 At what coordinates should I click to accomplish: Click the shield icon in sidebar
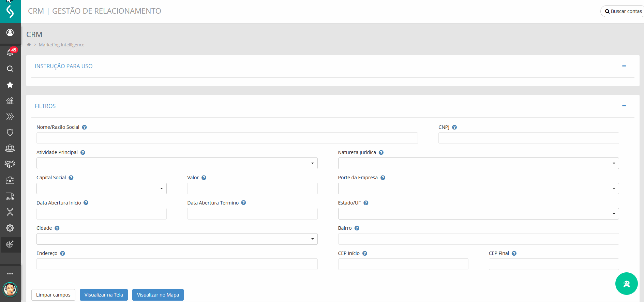tap(10, 132)
